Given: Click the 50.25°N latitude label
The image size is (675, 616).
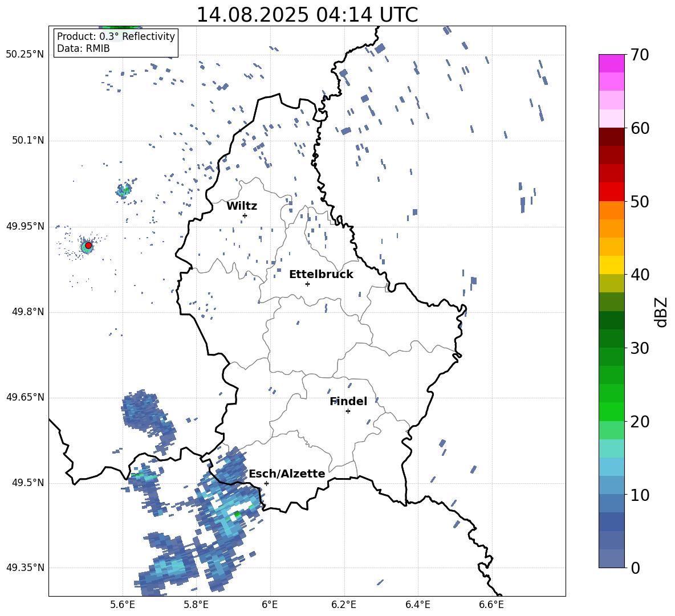Looking at the screenshot, I should coord(25,55).
